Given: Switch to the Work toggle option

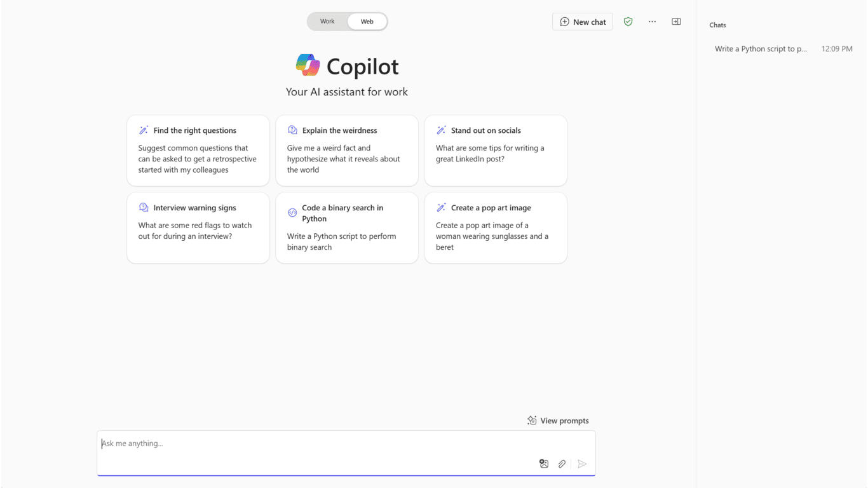Looking at the screenshot, I should (x=327, y=22).
